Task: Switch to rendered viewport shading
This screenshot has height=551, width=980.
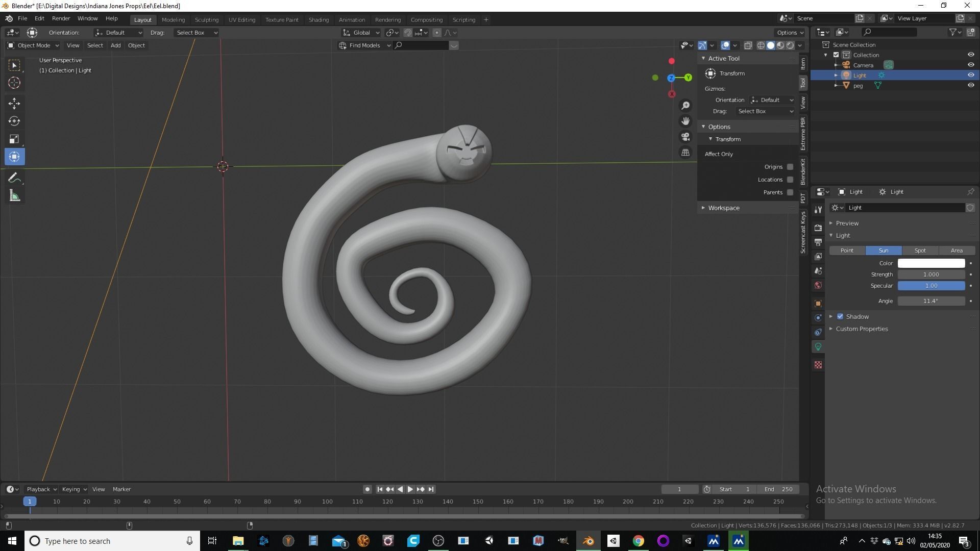Action: (790, 45)
